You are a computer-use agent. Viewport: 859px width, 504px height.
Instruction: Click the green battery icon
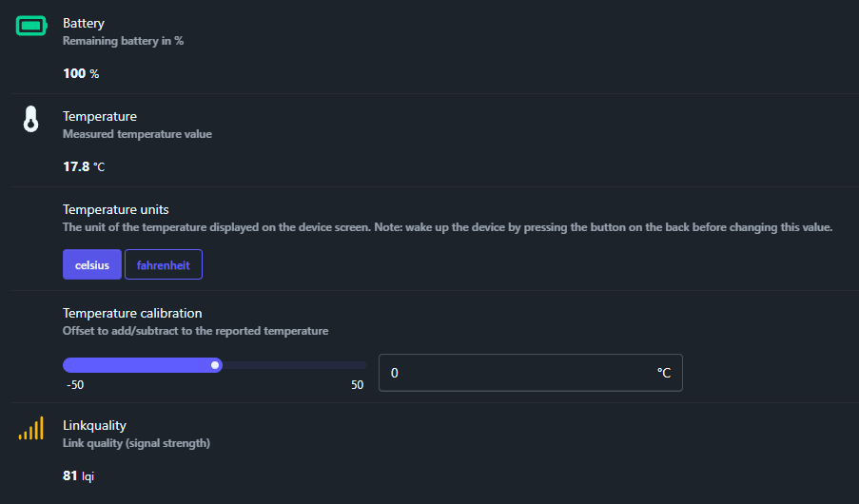point(31,26)
